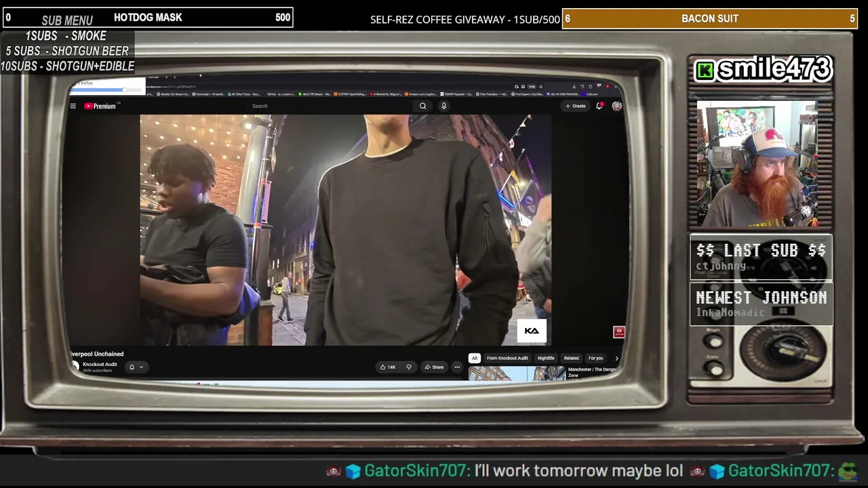Expand the subscription notification dropdown chevron

pos(141,367)
